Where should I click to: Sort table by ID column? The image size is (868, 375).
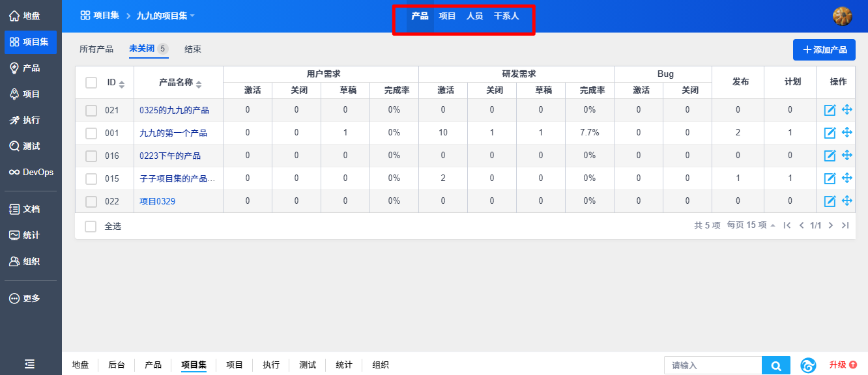pyautogui.click(x=116, y=83)
